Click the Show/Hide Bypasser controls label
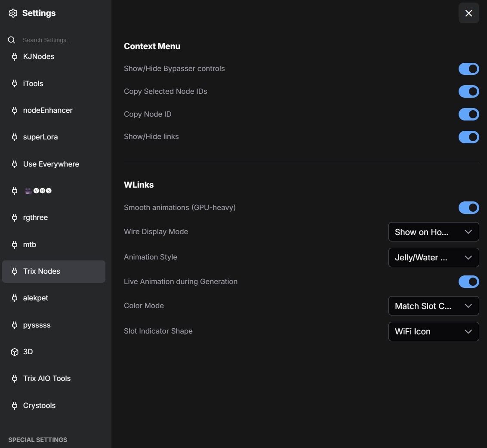Screen dimensions: 487x448 174,69
